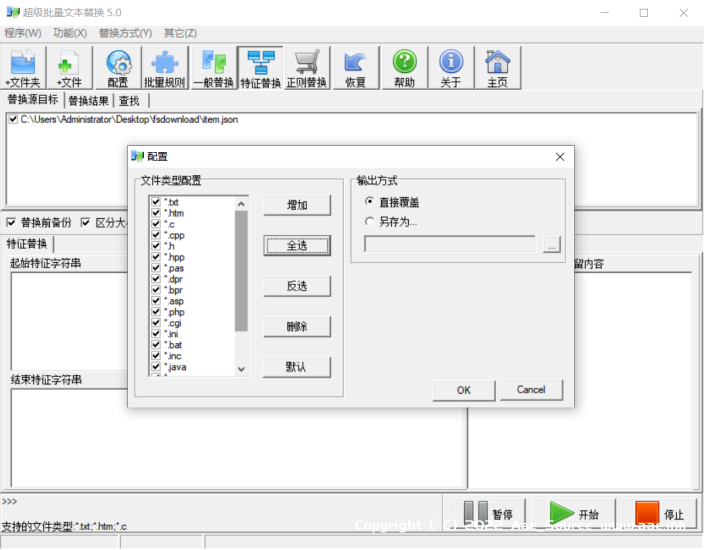The height and width of the screenshot is (550, 704).
Task: Go to the 主页 home page icon
Action: (498, 68)
